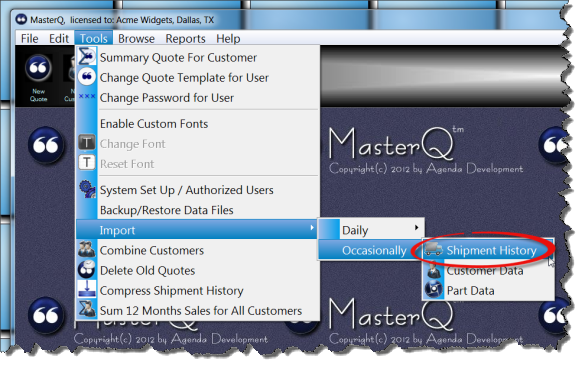Open the Edit menu
Image resolution: width=585 pixels, height=368 pixels.
coord(59,38)
